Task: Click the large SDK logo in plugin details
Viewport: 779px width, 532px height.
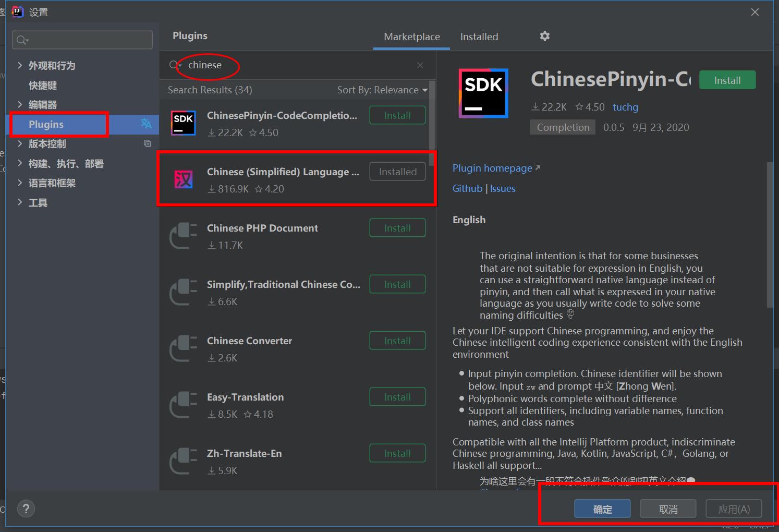Action: [483, 93]
